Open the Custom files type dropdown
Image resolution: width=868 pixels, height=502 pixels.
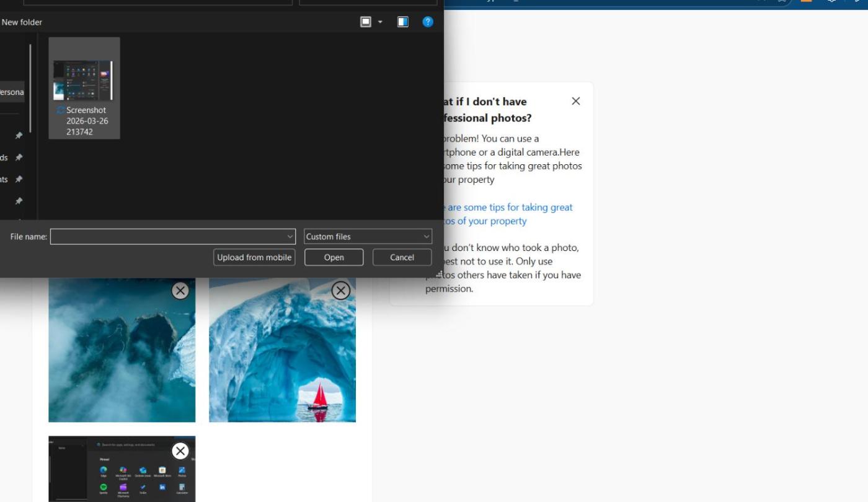(368, 237)
